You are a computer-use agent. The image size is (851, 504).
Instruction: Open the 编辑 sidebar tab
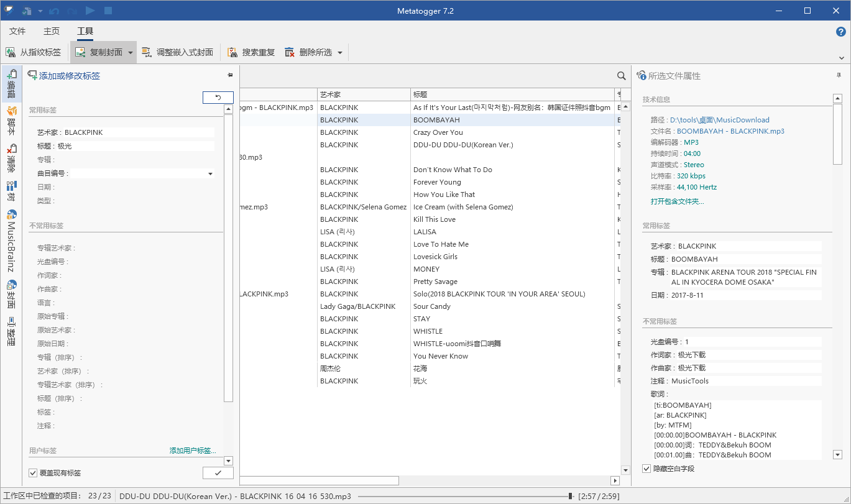[11, 84]
